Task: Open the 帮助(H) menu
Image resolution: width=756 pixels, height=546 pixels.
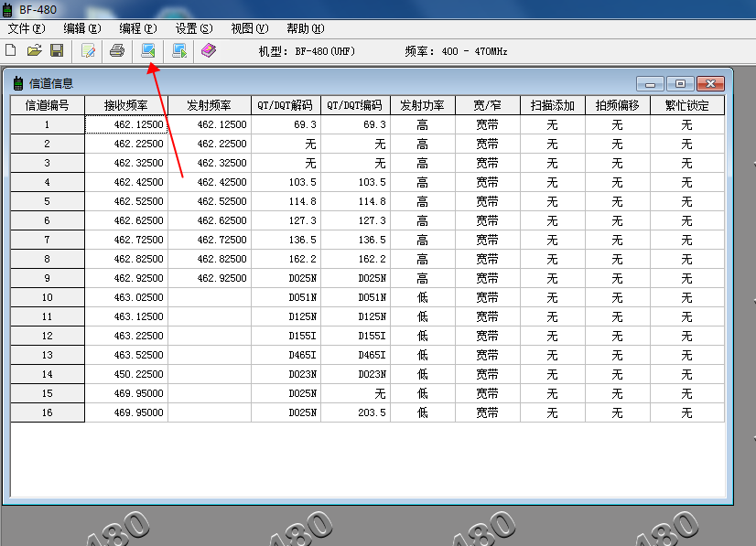Action: (306, 29)
